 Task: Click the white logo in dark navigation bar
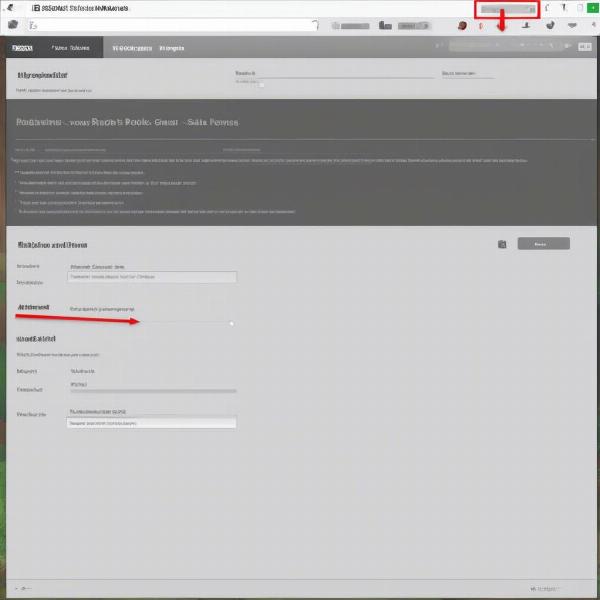pos(22,48)
